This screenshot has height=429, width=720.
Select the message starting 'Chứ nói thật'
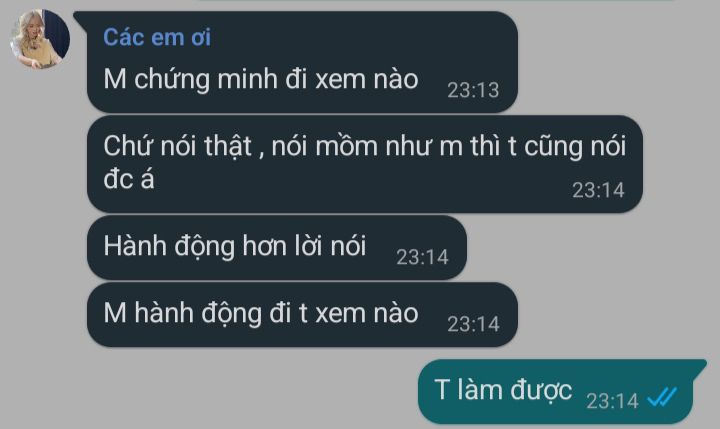(x=365, y=164)
